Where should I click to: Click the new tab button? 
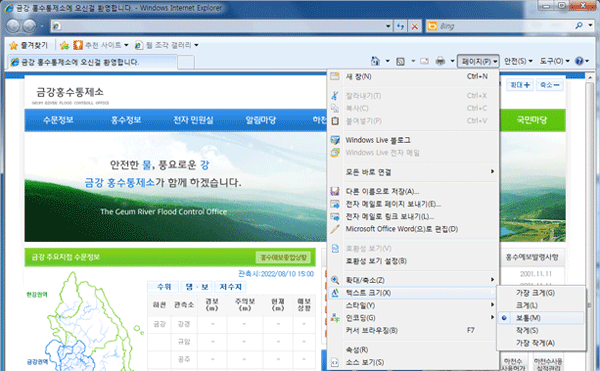coord(186,62)
